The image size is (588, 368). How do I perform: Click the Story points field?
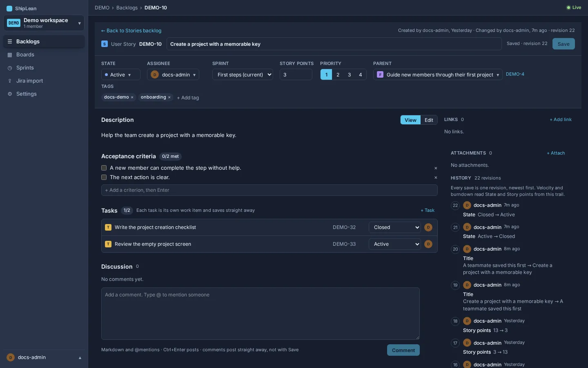[296, 75]
